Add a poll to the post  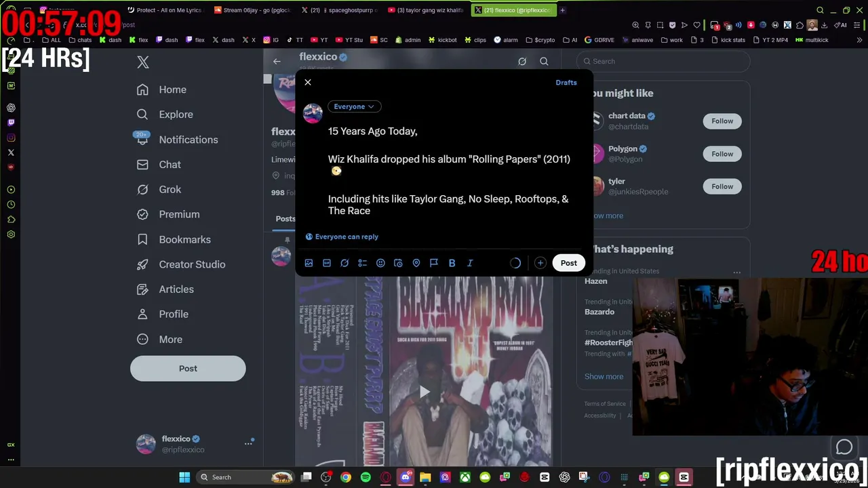tap(363, 263)
